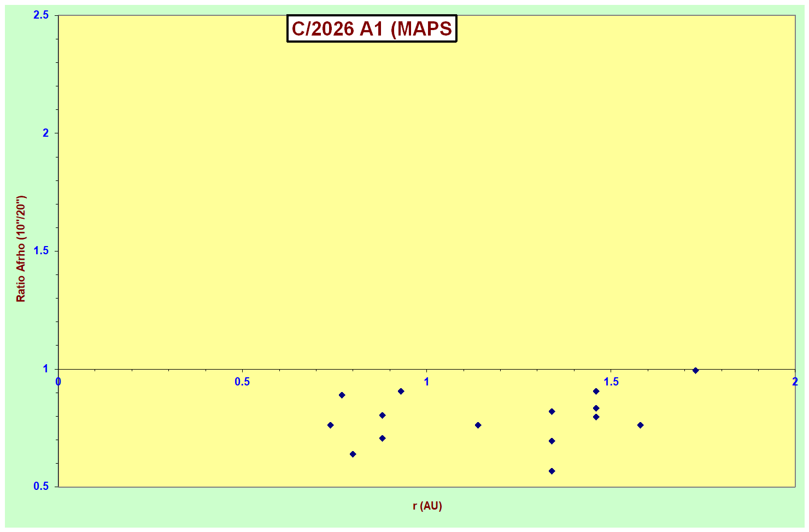Click the lowest data point on the chart
The image size is (809, 532).
click(552, 471)
